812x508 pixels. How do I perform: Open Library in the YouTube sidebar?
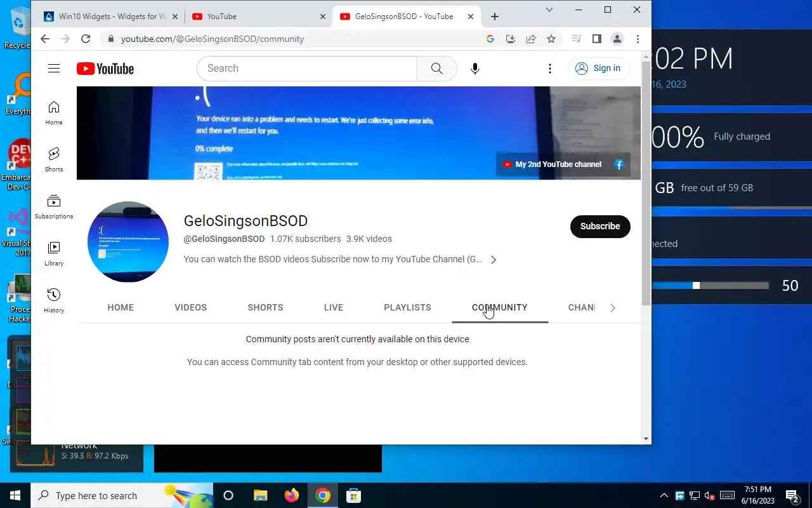coord(54,254)
